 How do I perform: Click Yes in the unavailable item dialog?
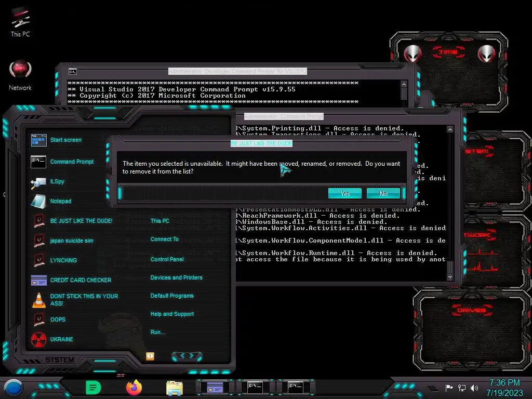pyautogui.click(x=345, y=193)
